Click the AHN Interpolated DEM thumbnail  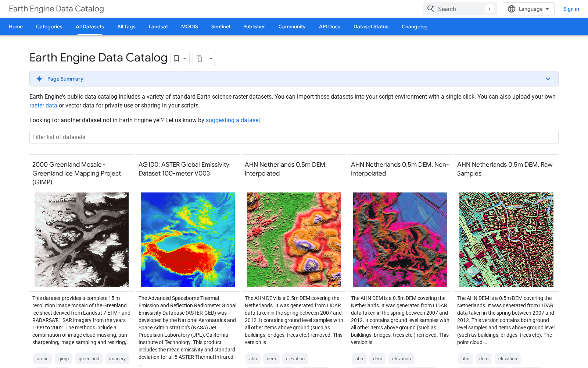pyautogui.click(x=294, y=240)
